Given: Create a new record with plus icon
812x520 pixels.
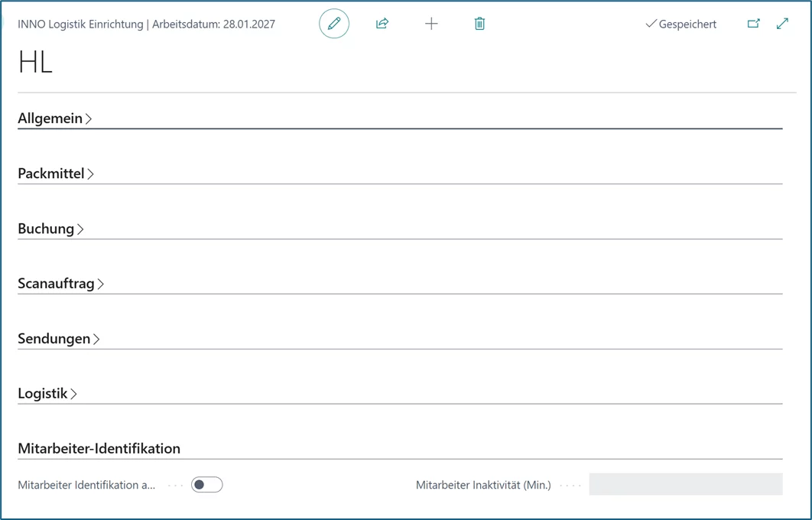Looking at the screenshot, I should click(x=431, y=24).
